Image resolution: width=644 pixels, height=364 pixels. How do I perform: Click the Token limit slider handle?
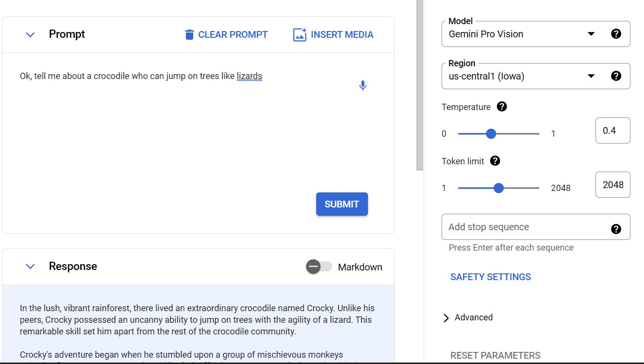(499, 188)
